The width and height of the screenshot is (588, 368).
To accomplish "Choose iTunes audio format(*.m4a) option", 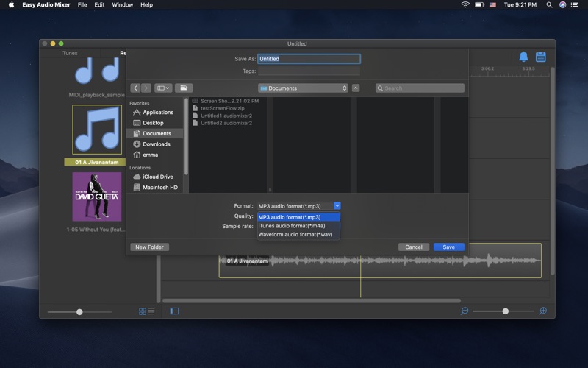I will [x=299, y=226].
